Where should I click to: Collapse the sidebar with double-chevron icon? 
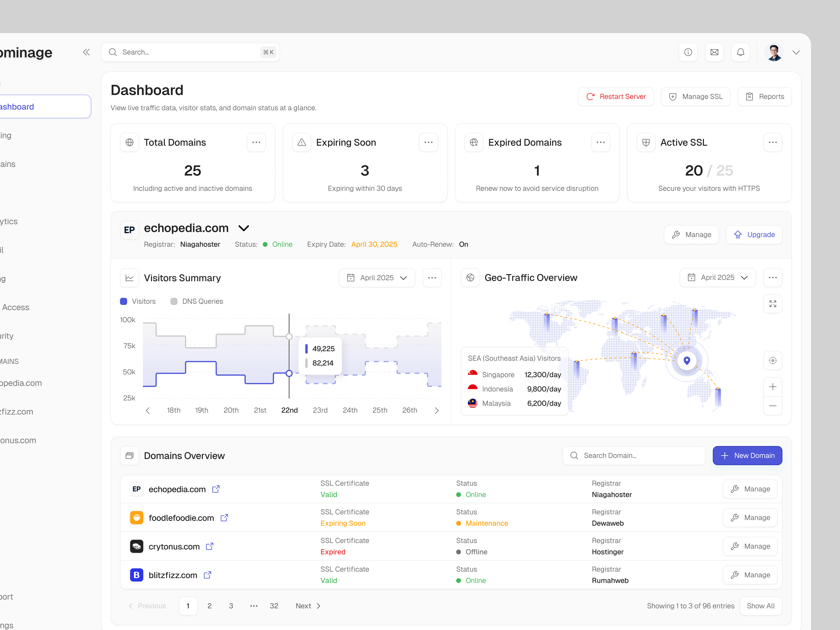(86, 52)
